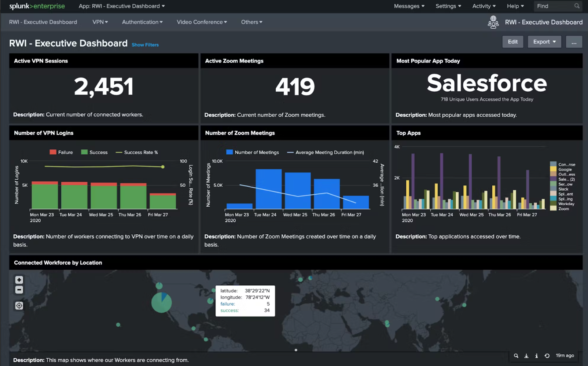
Task: Expand the Authentication navigation menu
Action: tap(142, 22)
